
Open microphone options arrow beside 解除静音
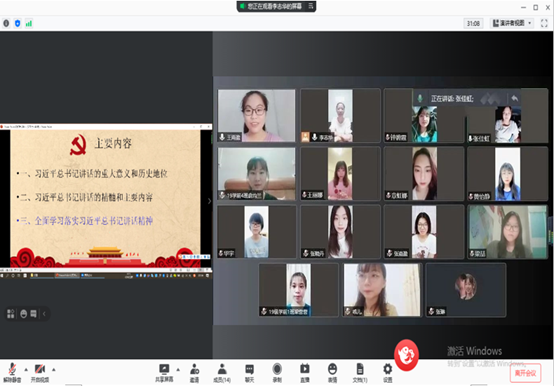[x=26, y=370]
